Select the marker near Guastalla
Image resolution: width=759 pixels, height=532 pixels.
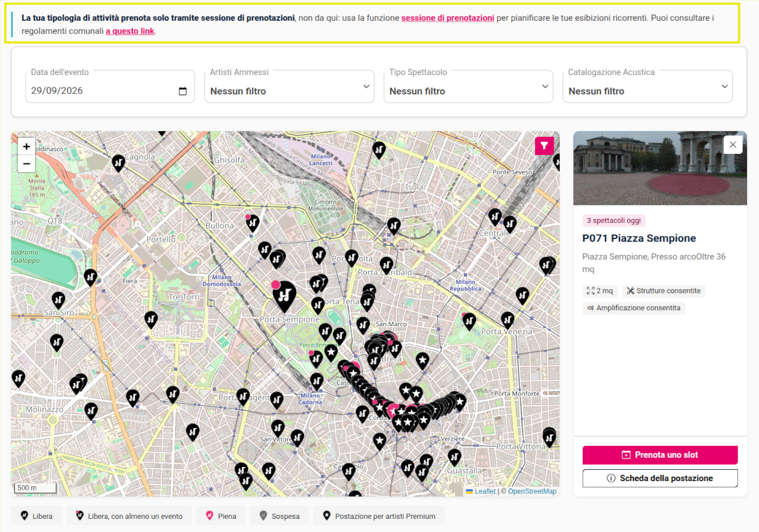(x=454, y=458)
